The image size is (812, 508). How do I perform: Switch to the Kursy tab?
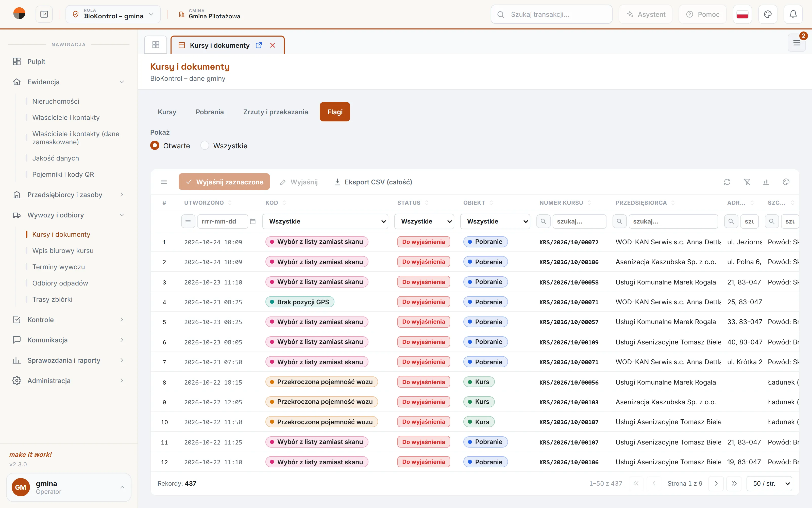click(x=167, y=112)
